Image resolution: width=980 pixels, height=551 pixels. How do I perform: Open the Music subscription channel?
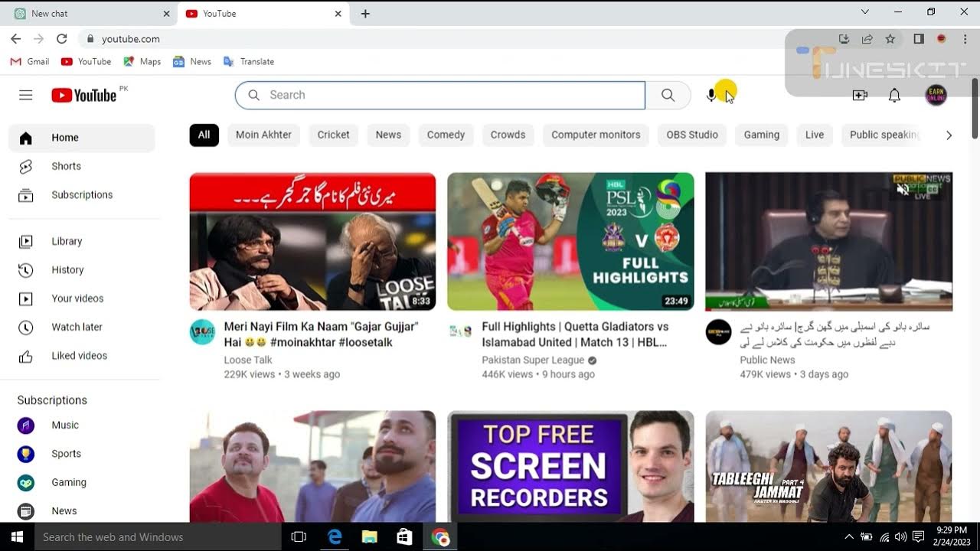(82, 425)
